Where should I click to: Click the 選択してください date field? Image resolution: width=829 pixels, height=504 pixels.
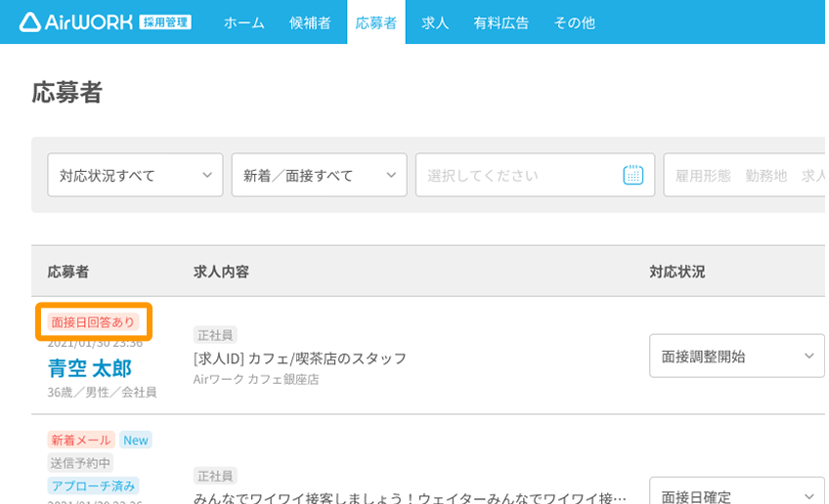(x=535, y=175)
